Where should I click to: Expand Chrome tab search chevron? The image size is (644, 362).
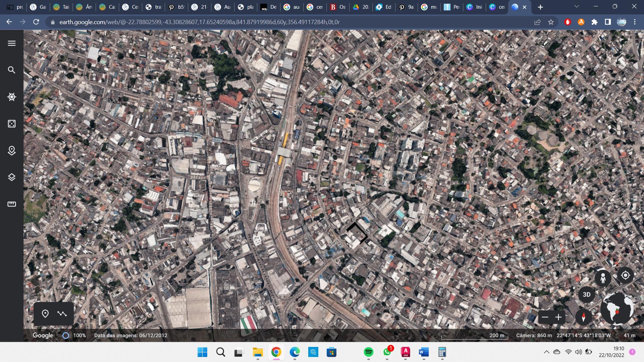[577, 7]
